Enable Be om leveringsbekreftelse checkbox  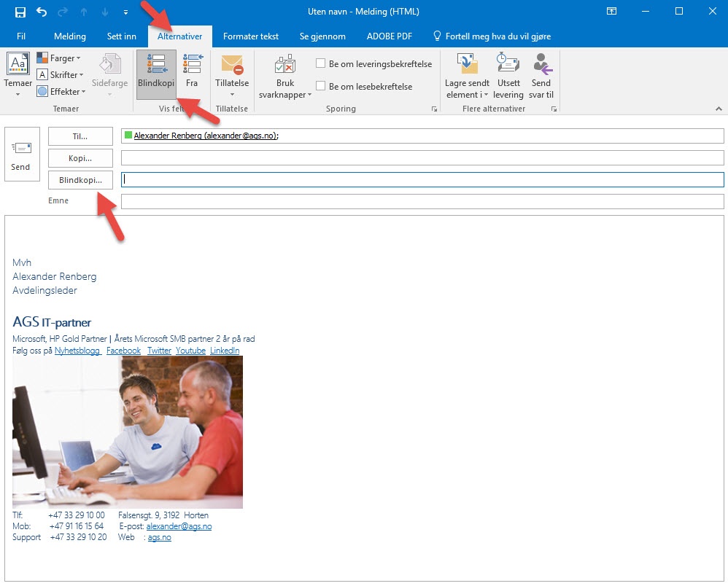[321, 64]
